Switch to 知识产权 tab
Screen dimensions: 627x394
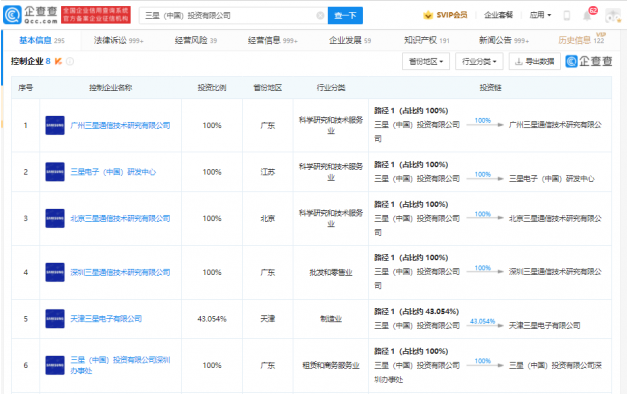click(427, 40)
